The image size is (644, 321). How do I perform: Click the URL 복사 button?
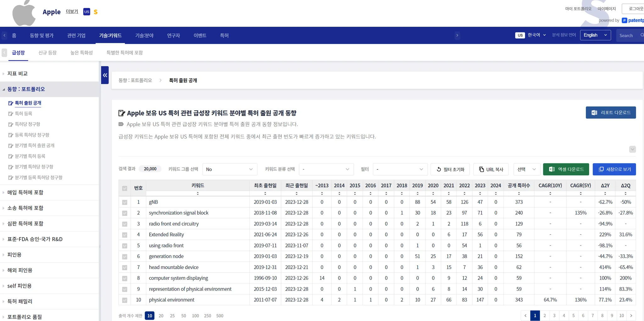click(x=491, y=169)
